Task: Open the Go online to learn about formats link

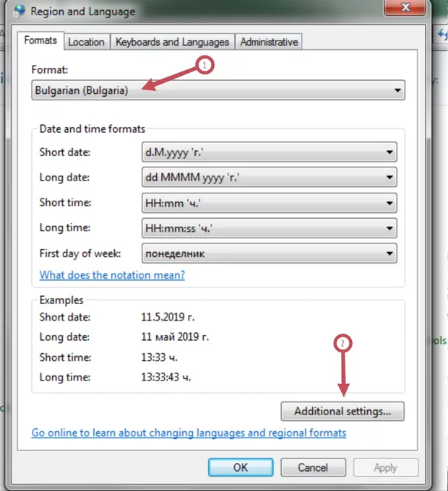Action: coord(189,433)
